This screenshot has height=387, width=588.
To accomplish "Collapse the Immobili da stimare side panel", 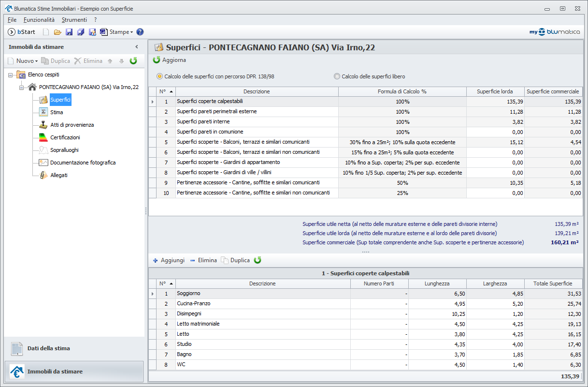I will [x=137, y=47].
